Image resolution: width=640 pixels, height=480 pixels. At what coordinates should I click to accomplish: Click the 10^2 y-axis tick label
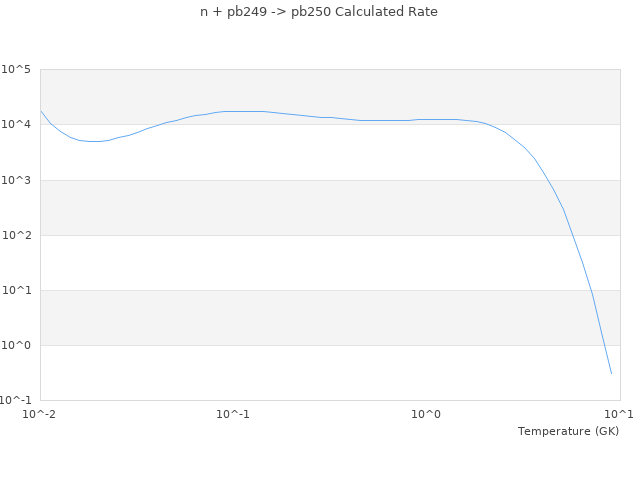point(16,235)
